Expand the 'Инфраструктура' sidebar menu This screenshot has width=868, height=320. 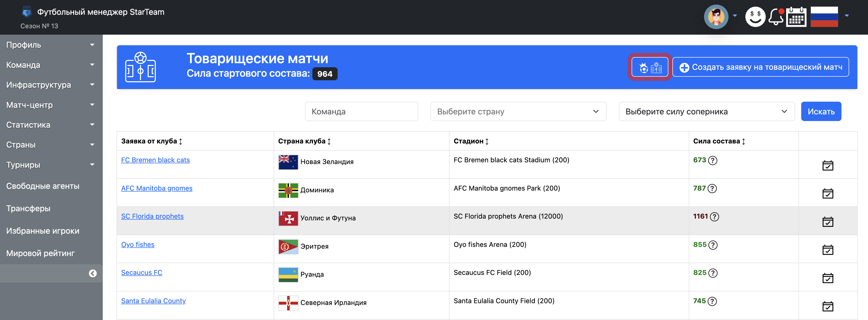tap(50, 85)
